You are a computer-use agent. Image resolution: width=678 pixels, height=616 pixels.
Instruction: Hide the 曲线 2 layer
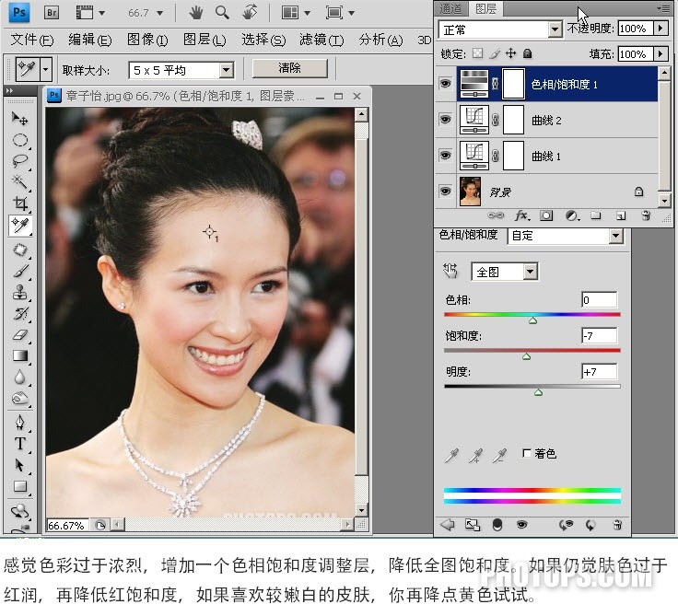point(445,119)
